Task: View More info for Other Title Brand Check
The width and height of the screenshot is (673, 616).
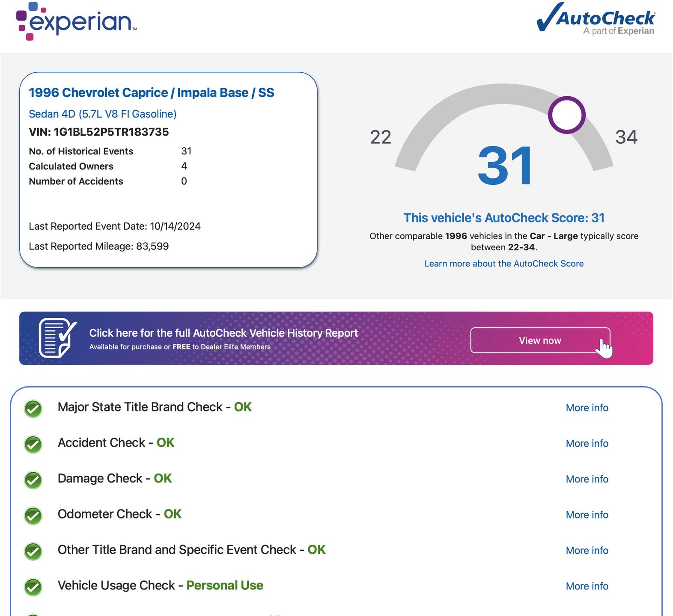Action: tap(587, 551)
